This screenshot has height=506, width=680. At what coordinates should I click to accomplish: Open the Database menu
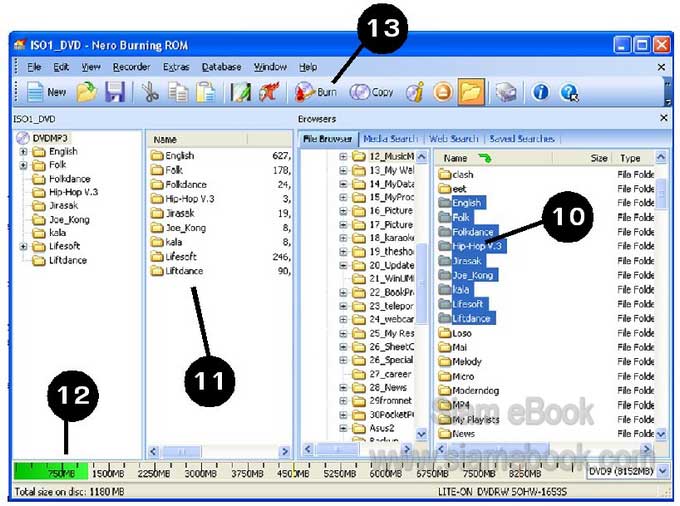(222, 67)
